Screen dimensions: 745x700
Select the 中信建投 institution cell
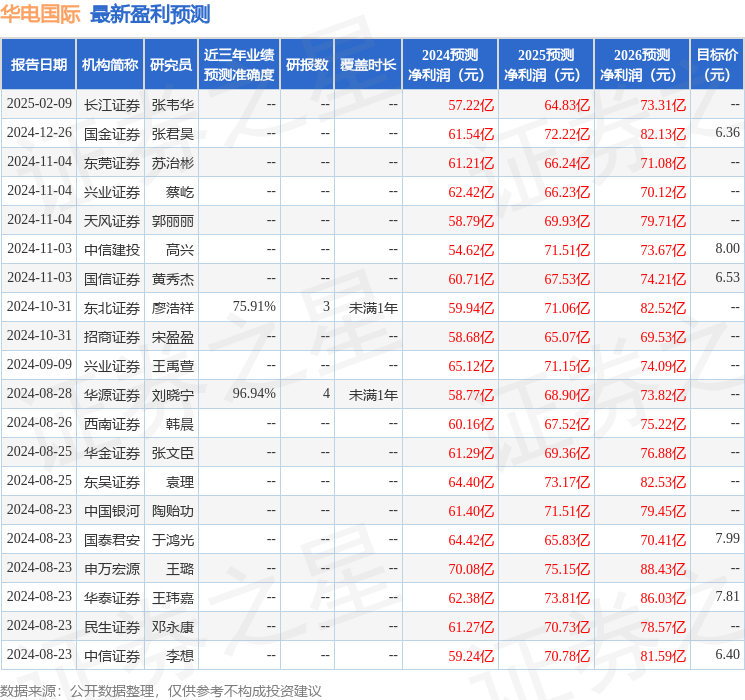[112, 250]
